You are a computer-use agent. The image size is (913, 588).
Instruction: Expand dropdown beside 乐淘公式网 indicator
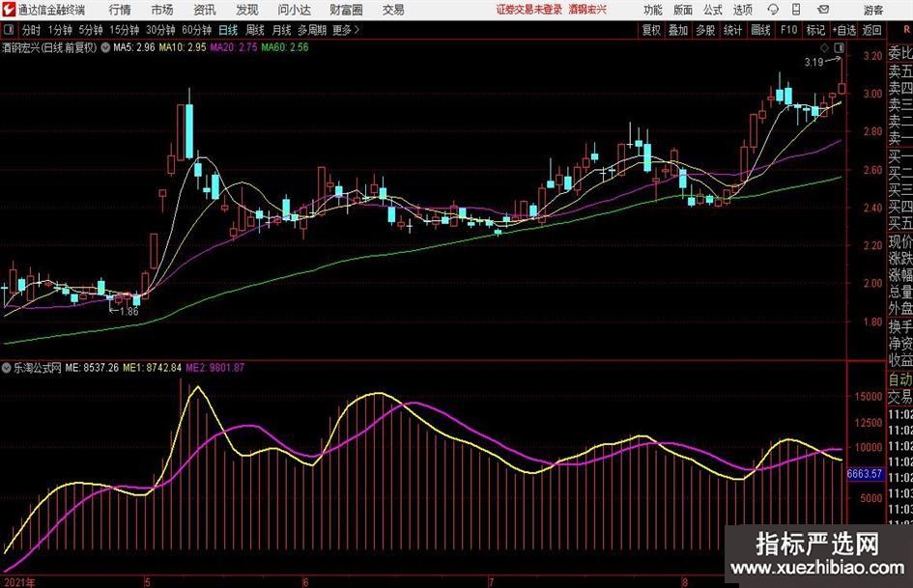(7, 367)
